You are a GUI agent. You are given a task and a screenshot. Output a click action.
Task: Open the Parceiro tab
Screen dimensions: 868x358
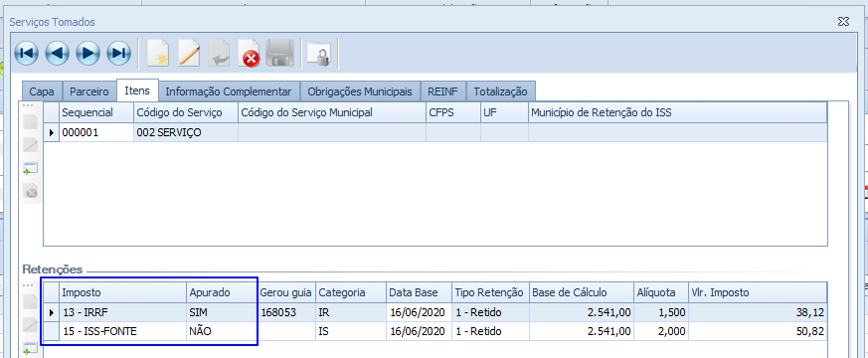89,91
